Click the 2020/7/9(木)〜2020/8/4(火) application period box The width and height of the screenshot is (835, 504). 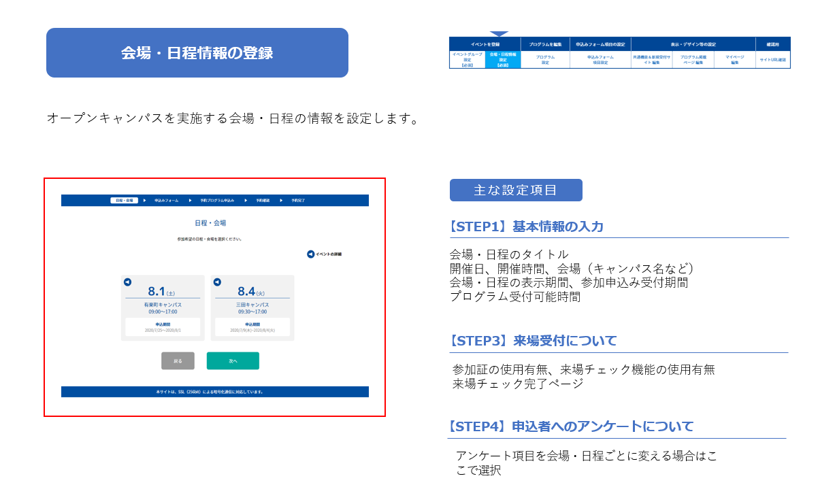(x=252, y=327)
